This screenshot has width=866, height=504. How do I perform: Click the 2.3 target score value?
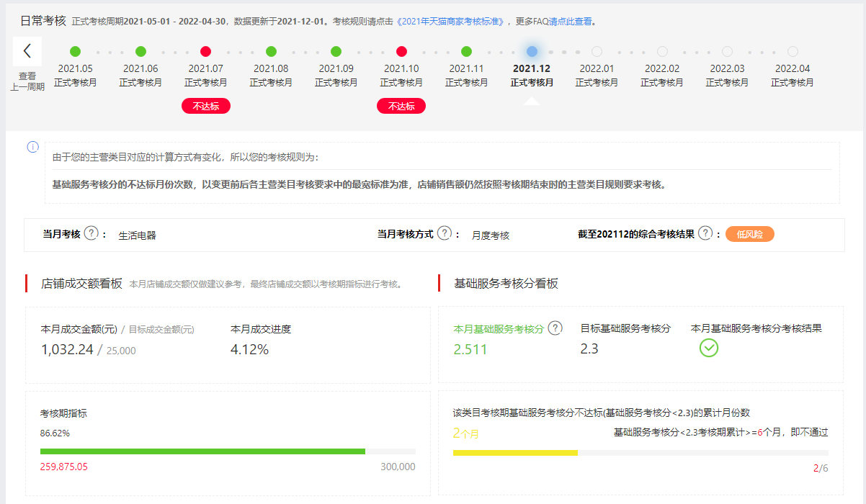click(x=589, y=349)
